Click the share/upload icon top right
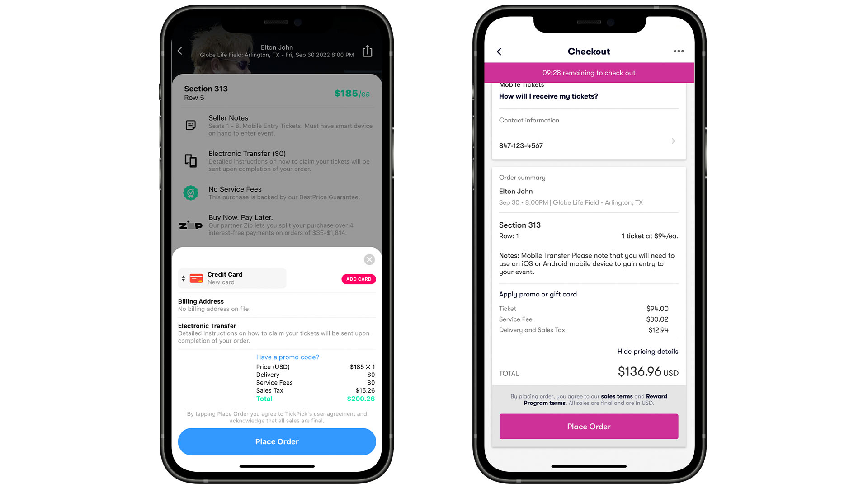This screenshot has height=488, width=868. tap(368, 51)
